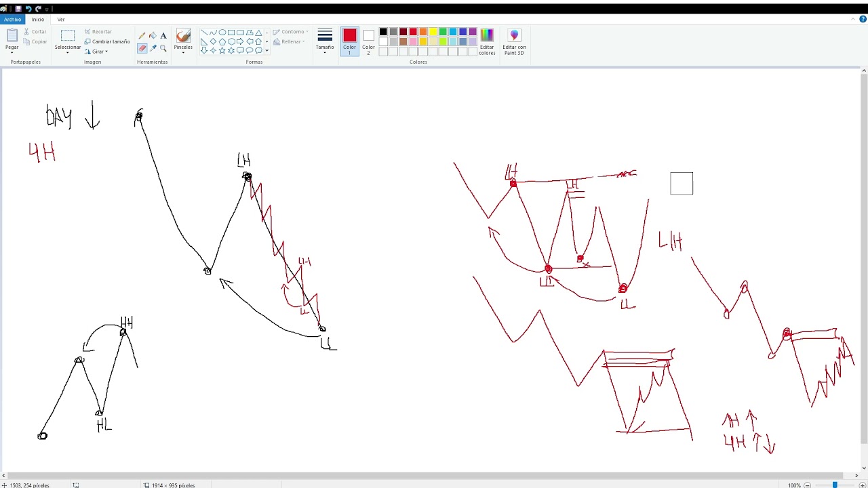Image resolution: width=868 pixels, height=488 pixels.
Task: Choose the triangle shape
Action: 258,33
